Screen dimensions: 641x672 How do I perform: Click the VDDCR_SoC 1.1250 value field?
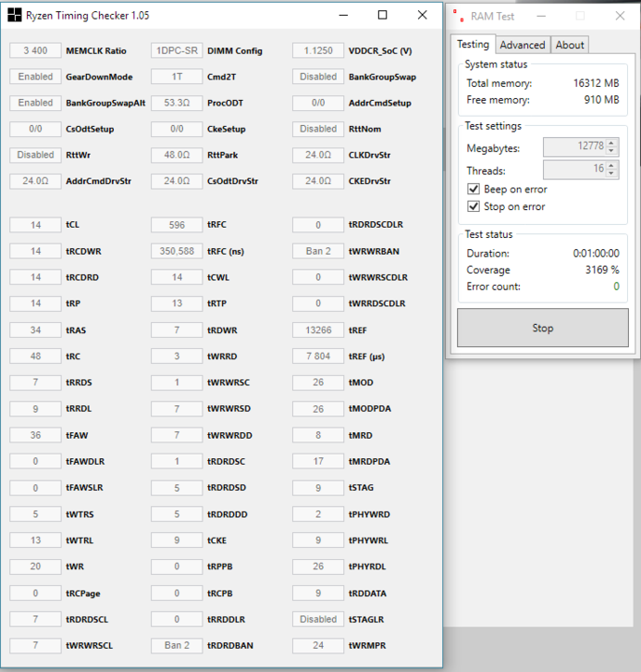point(318,50)
